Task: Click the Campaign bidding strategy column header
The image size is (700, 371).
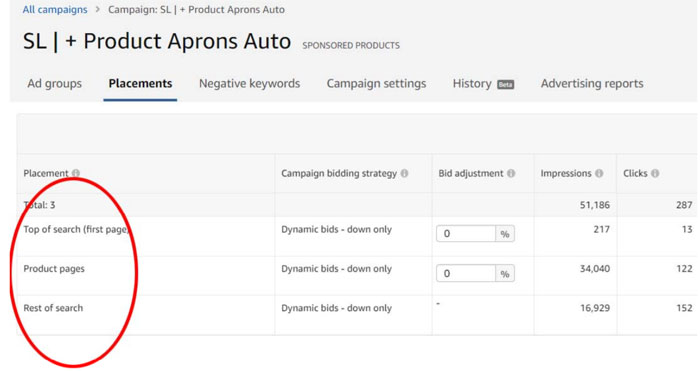Action: pyautogui.click(x=339, y=173)
